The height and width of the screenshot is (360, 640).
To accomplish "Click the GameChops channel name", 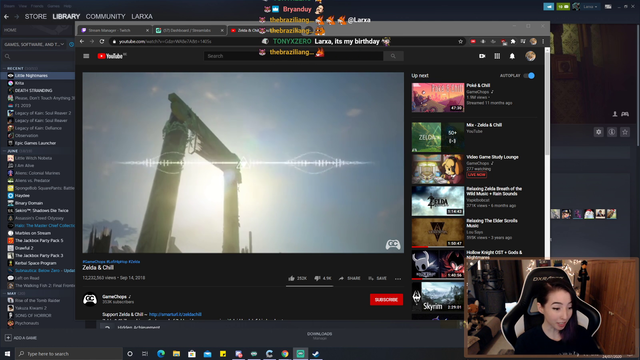I will point(114,297).
